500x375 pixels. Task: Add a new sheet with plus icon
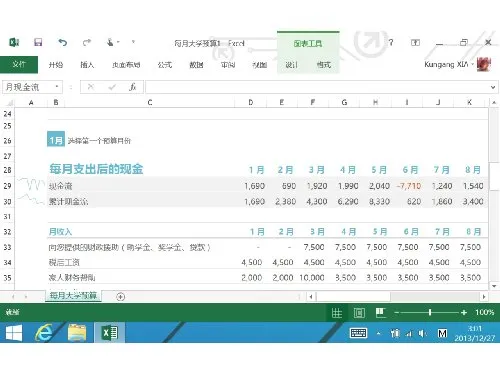tap(121, 296)
